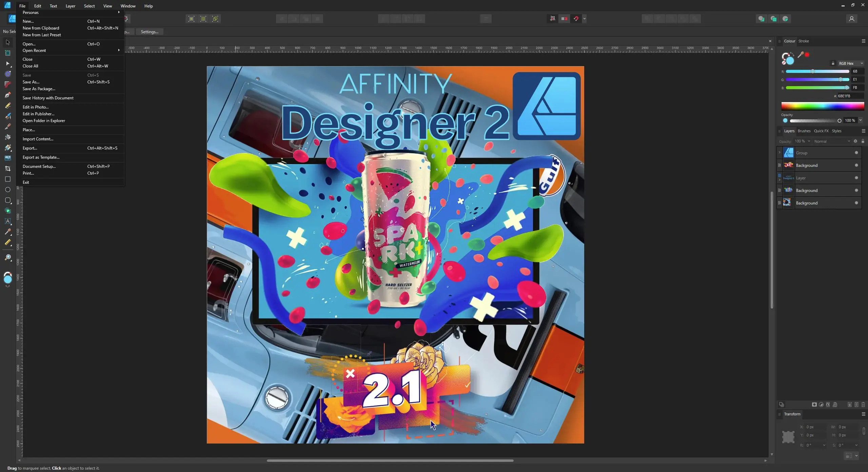Select the Zoom magnifier tool
Screen dimensions: 868x472
7,257
